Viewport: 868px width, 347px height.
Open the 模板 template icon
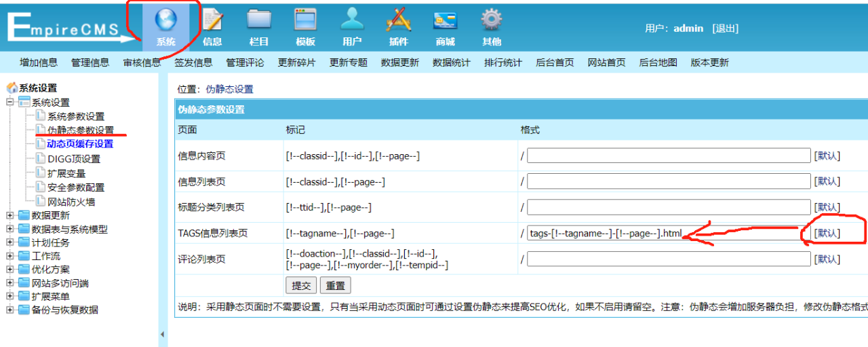tap(305, 20)
